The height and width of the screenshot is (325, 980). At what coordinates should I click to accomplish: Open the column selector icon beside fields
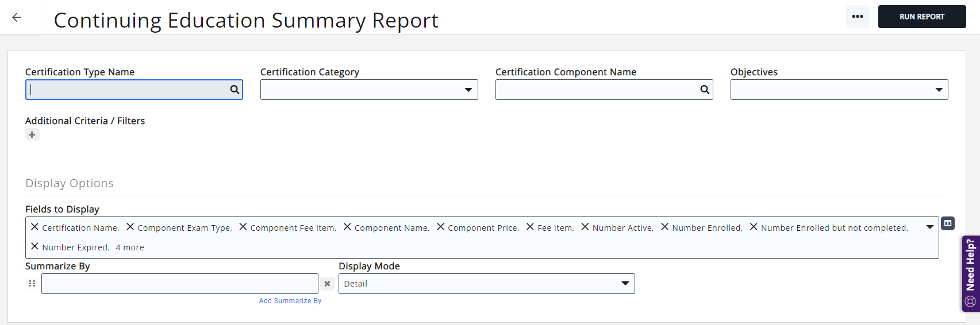tap(948, 223)
